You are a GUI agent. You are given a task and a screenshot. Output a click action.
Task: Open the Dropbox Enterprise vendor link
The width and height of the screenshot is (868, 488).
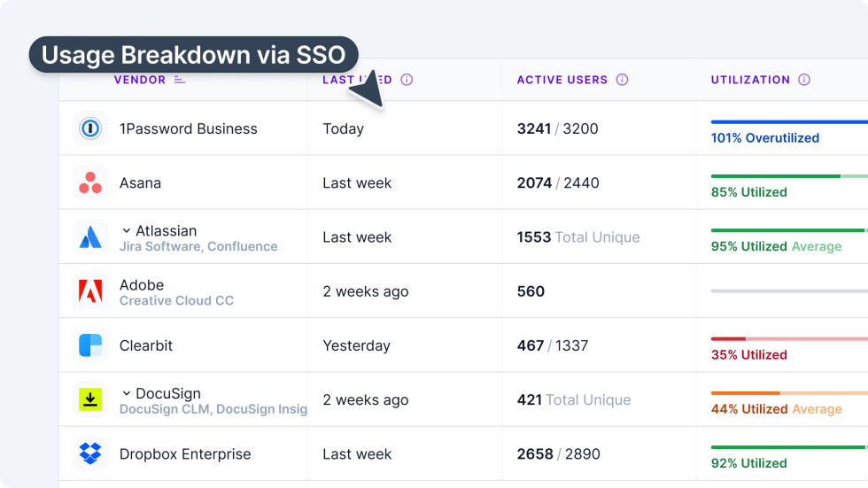[x=185, y=454]
